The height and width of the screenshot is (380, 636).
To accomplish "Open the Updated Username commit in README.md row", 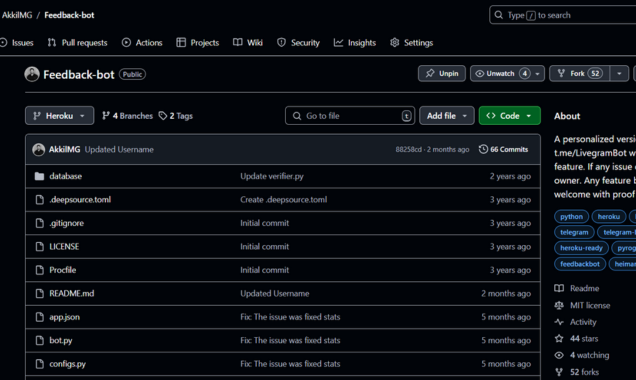I will [x=275, y=293].
